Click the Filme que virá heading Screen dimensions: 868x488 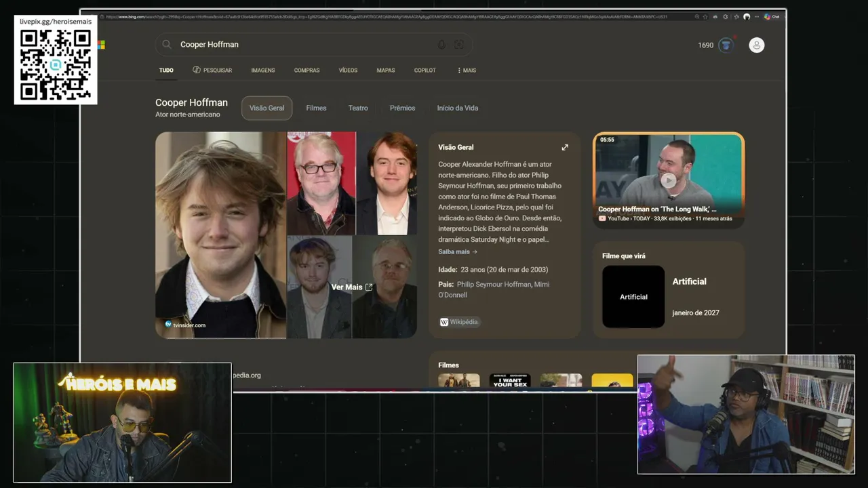tap(624, 256)
